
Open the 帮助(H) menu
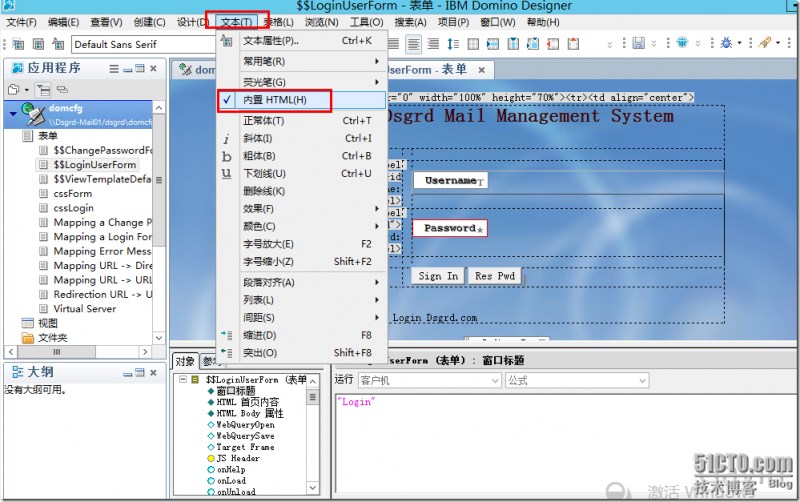543,22
